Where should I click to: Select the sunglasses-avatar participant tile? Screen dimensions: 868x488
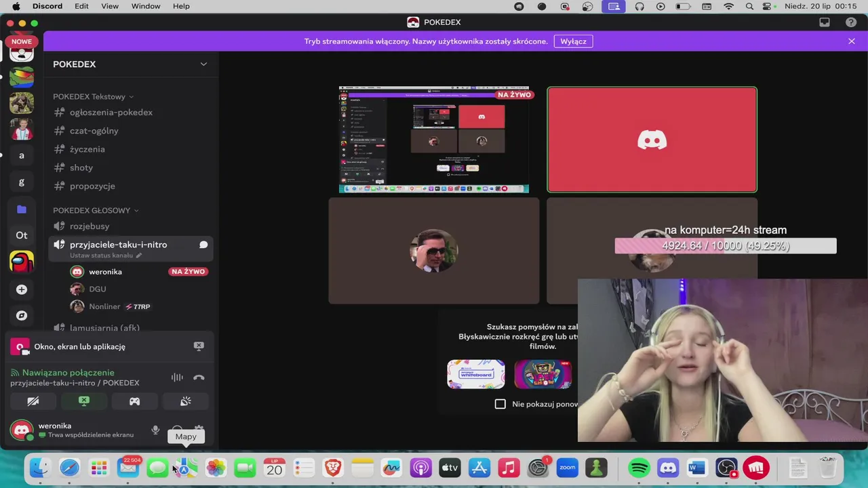(x=434, y=251)
